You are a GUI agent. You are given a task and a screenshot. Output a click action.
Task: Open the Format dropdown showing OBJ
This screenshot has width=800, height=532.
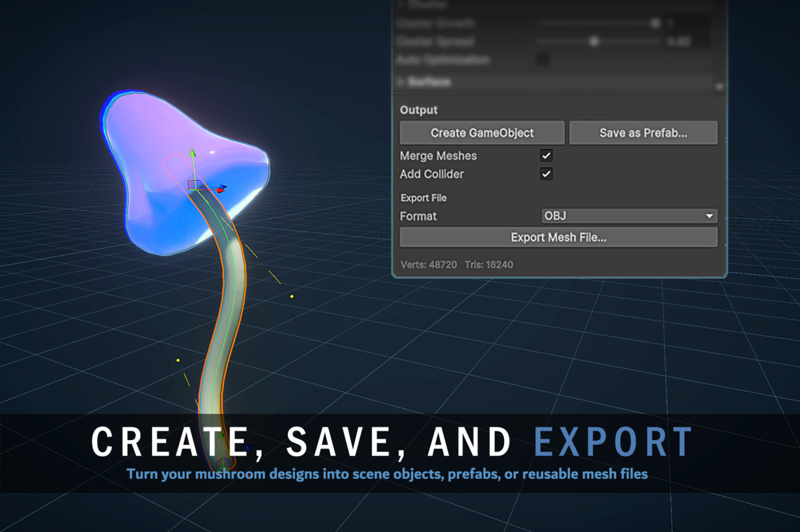(x=629, y=216)
